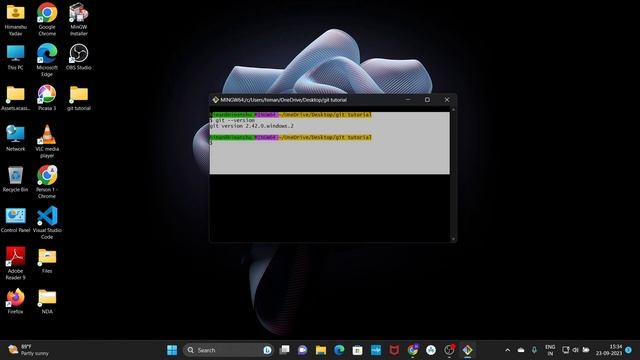The height and width of the screenshot is (360, 640).
Task: Launch Microsoft Edge from the taskbar
Action: (339, 350)
